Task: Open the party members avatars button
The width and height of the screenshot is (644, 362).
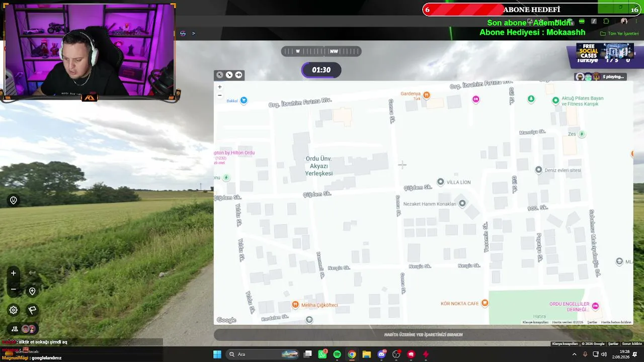Action: (24, 329)
